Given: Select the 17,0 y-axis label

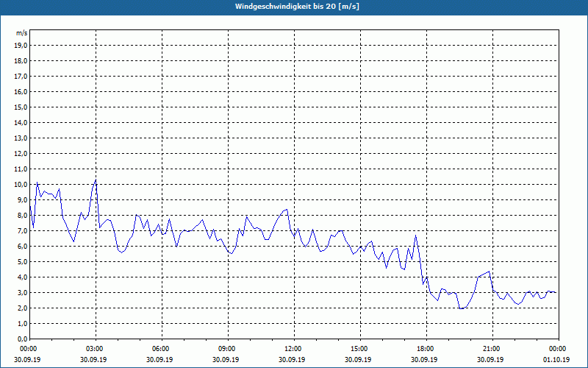Looking at the screenshot, I should [x=21, y=77].
